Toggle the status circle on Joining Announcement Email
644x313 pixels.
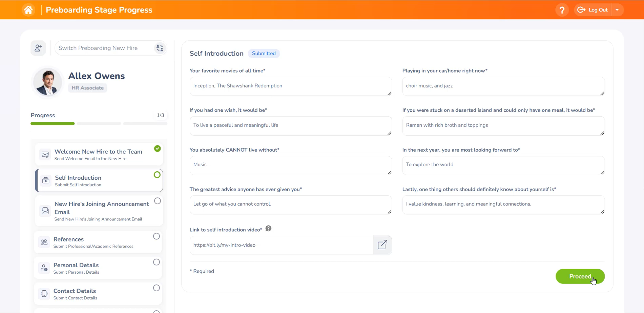click(x=158, y=201)
